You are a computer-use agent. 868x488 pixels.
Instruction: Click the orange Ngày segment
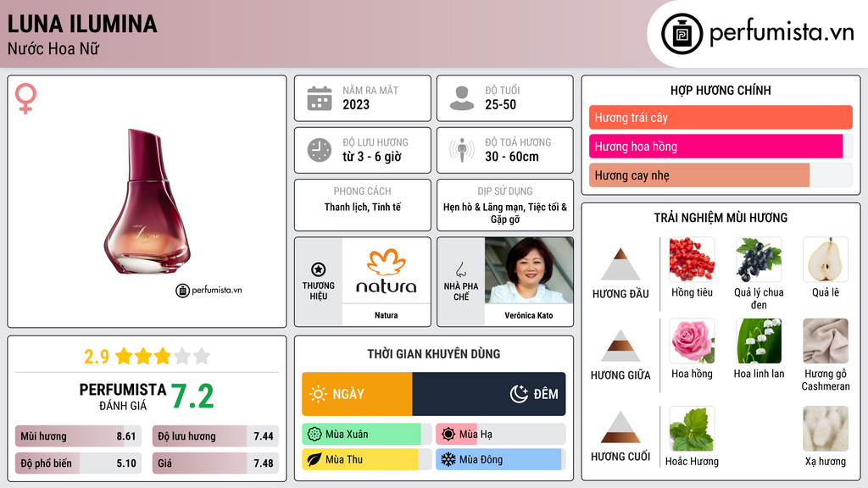point(357,394)
